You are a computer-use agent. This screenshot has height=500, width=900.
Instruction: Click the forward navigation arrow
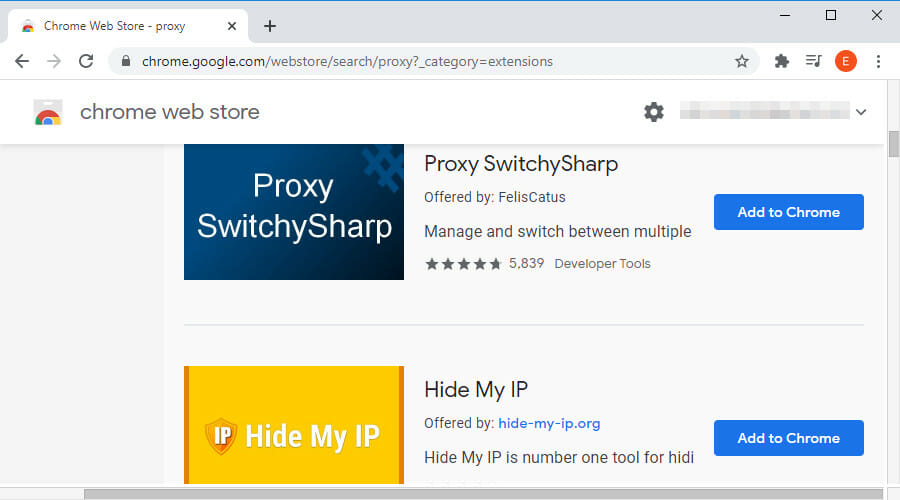(54, 61)
